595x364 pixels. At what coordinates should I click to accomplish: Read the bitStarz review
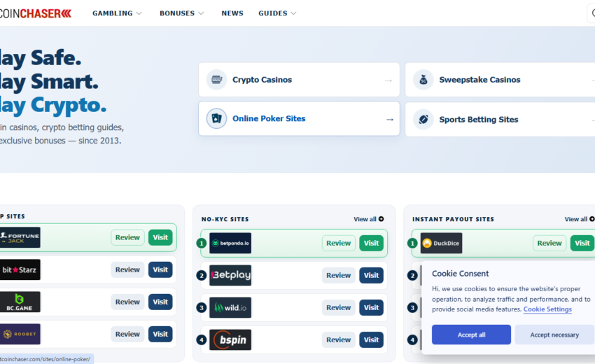click(127, 270)
